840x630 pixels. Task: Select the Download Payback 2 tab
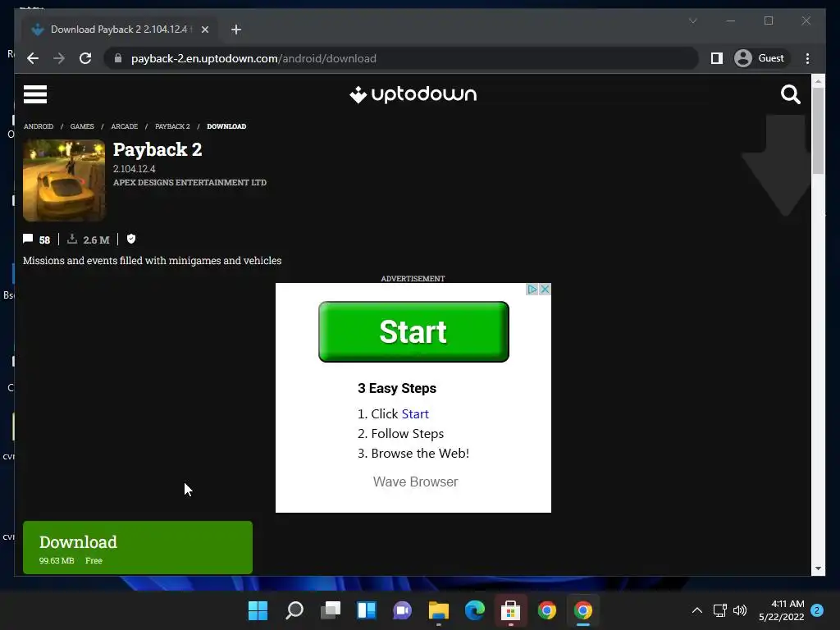coord(119,30)
